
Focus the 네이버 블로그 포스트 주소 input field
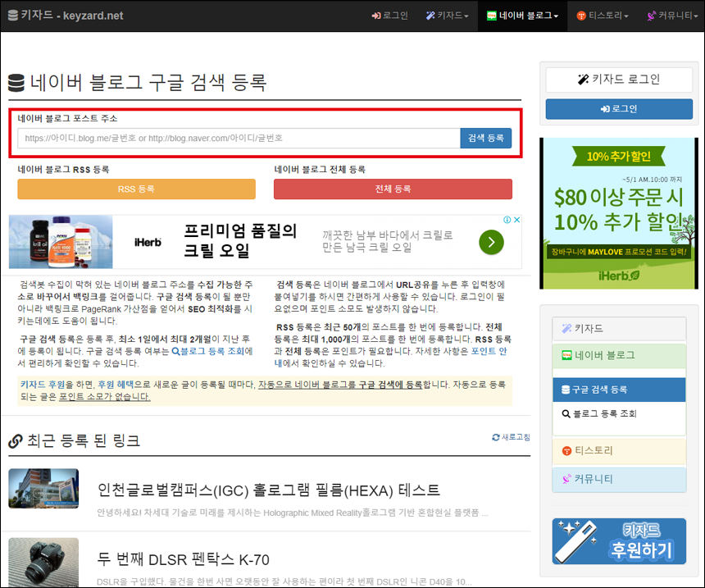tap(239, 138)
